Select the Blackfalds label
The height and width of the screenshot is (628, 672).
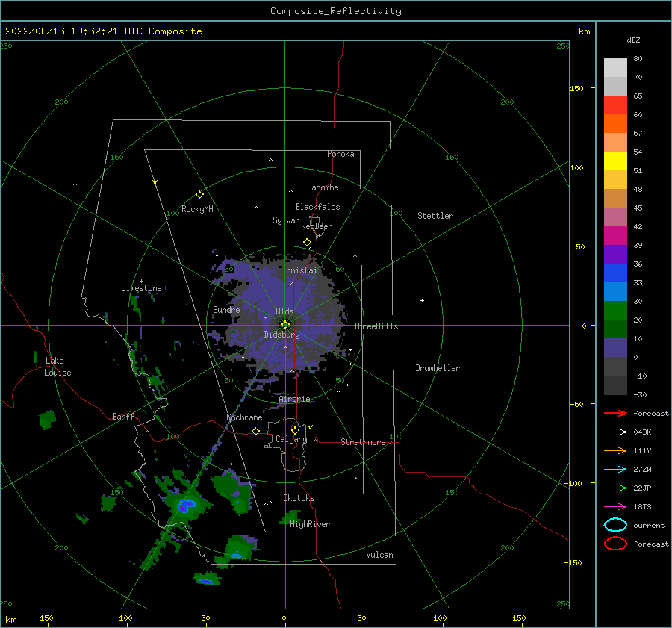[x=317, y=207]
